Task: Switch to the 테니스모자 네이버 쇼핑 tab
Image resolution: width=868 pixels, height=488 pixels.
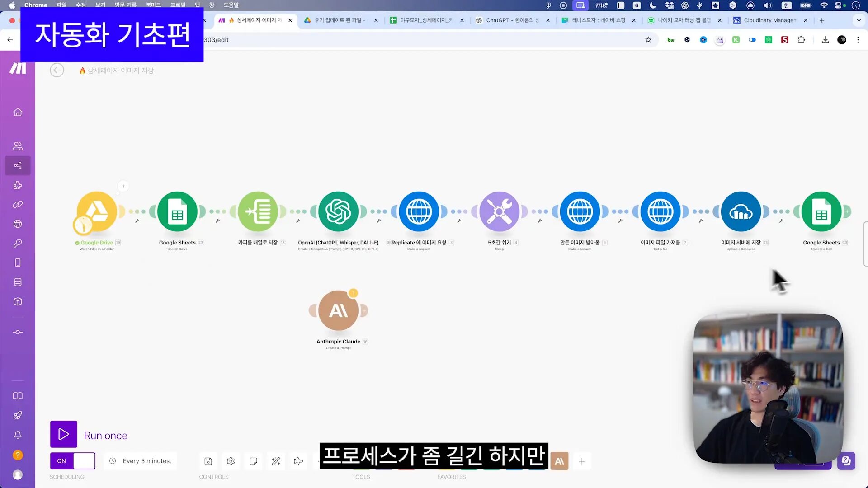Action: (599, 20)
